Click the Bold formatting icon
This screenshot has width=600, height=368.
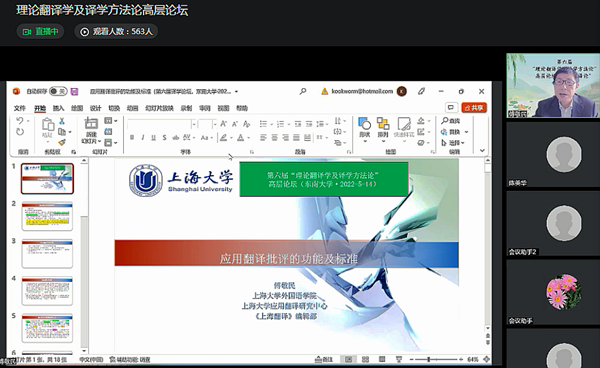(x=132, y=137)
